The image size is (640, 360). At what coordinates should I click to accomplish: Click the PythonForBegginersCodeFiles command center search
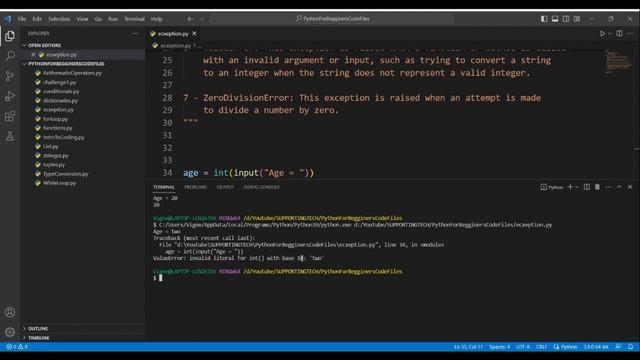[332, 19]
